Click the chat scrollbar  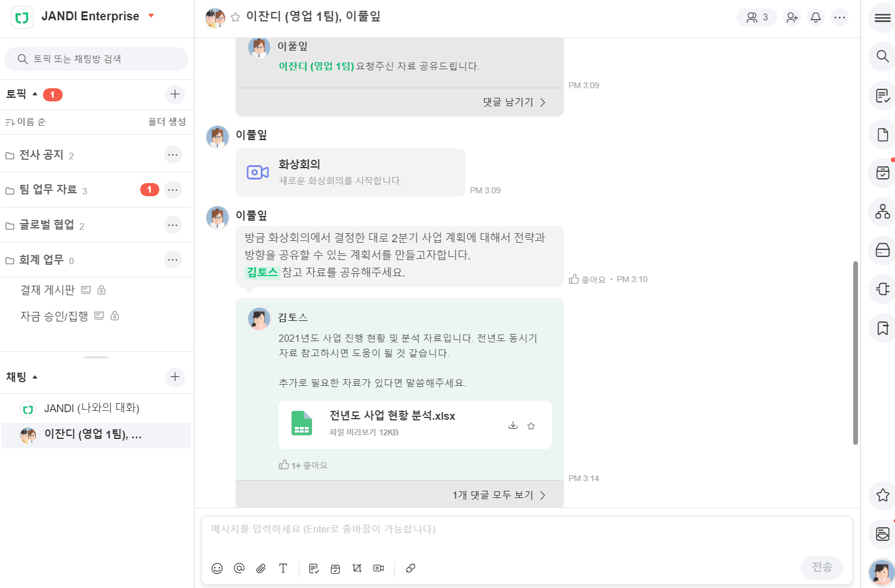[856, 352]
